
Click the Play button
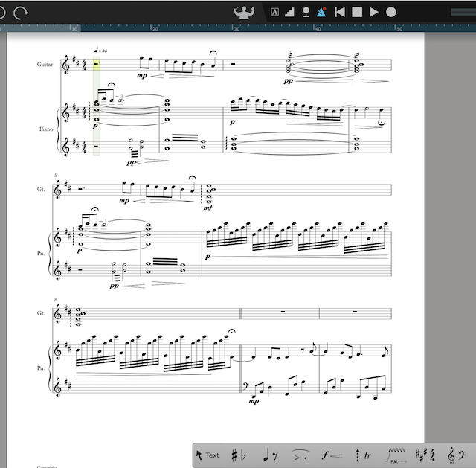coord(374,12)
